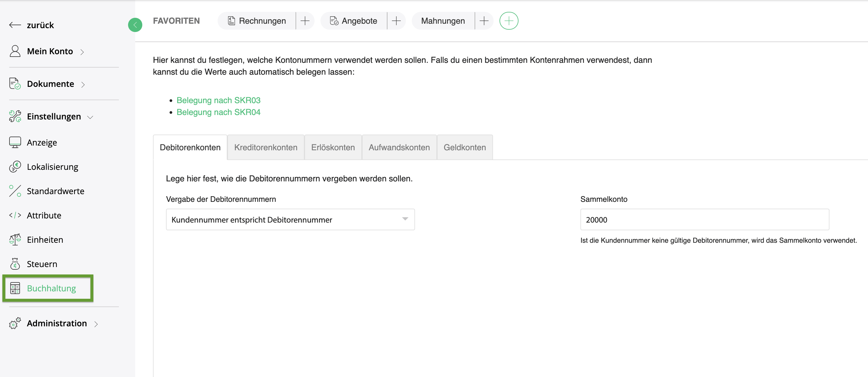Switch to the Debitorenkonten tab

point(190,147)
